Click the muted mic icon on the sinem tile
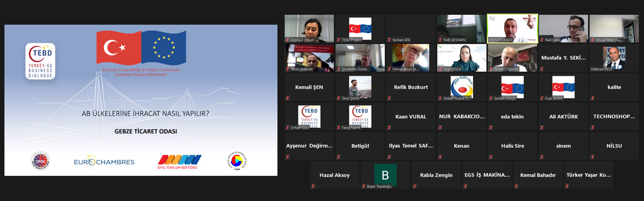 click(541, 157)
